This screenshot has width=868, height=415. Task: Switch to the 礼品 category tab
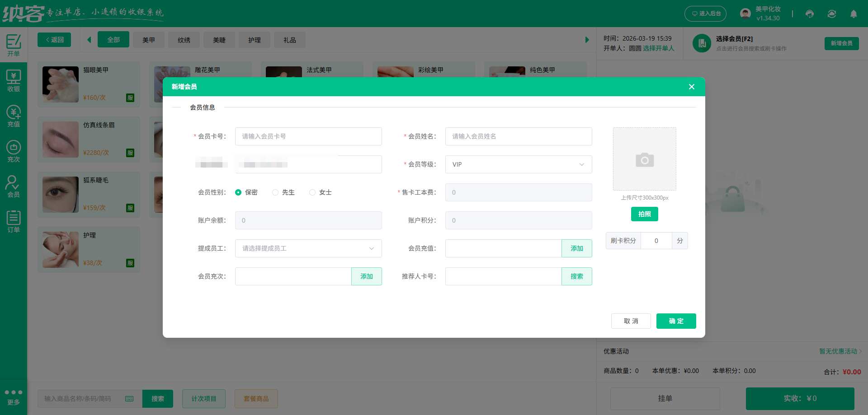pos(290,40)
